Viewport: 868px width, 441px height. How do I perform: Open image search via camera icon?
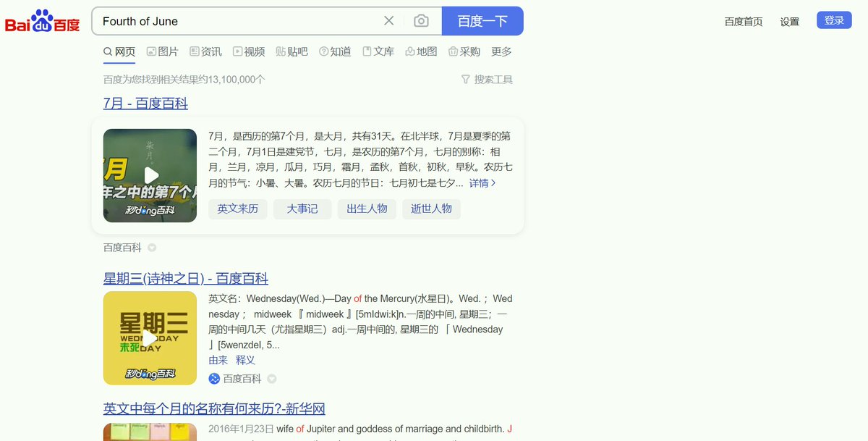tap(421, 21)
